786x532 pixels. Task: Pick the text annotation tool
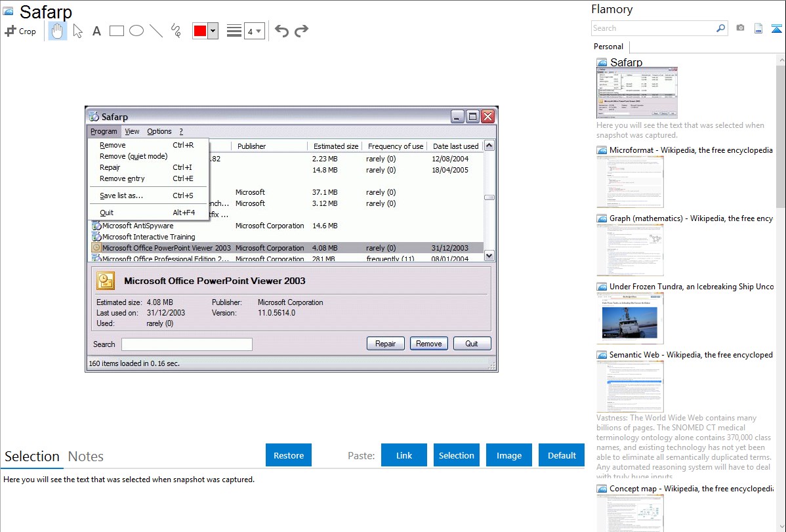point(96,31)
